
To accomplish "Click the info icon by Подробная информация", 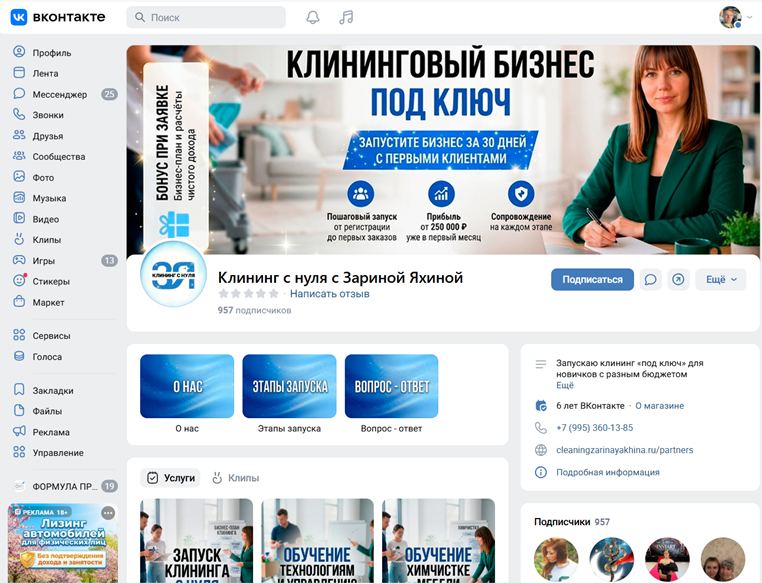I will tap(540, 472).
